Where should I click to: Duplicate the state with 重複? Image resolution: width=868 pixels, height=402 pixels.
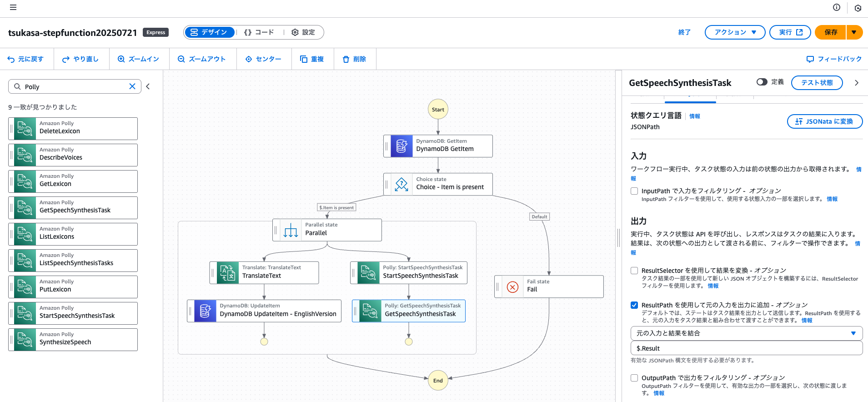(x=312, y=59)
